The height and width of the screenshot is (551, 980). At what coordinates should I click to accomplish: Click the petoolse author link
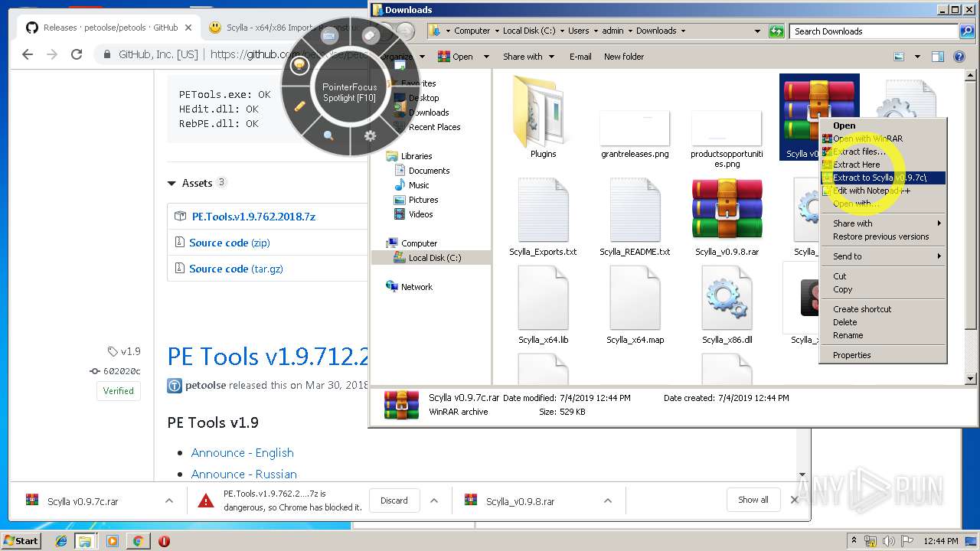pyautogui.click(x=205, y=385)
